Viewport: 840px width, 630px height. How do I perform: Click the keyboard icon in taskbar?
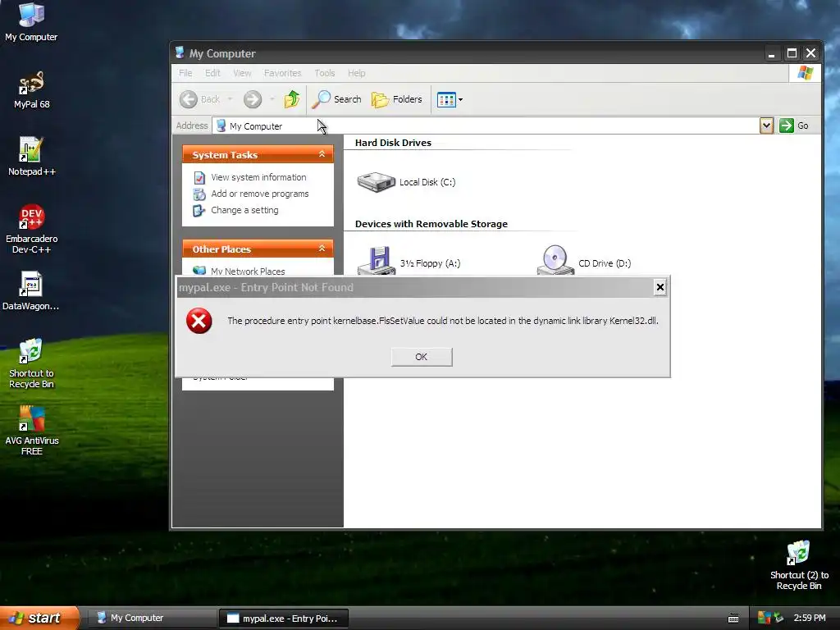pyautogui.click(x=733, y=619)
